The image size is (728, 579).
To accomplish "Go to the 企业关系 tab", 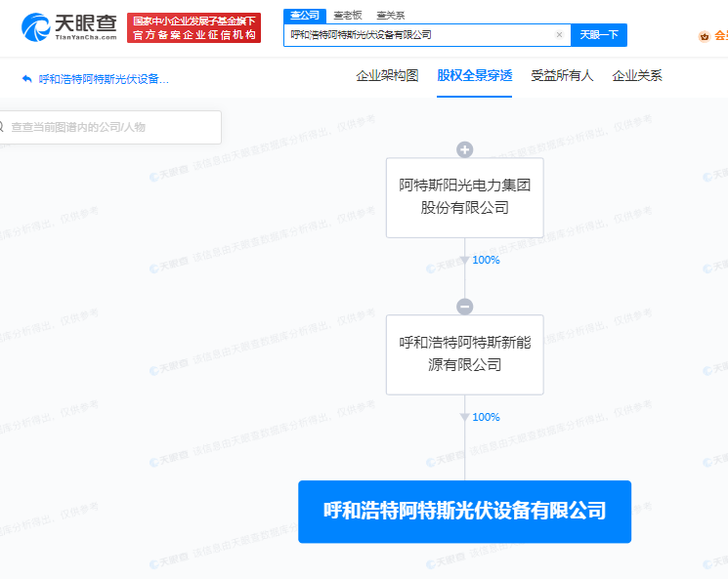I will 636,75.
